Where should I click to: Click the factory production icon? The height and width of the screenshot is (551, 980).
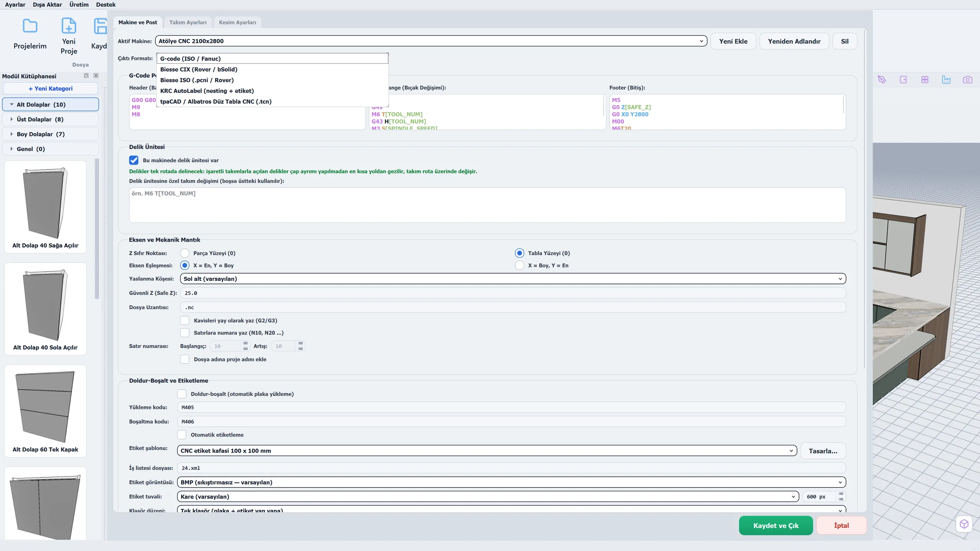click(x=946, y=80)
